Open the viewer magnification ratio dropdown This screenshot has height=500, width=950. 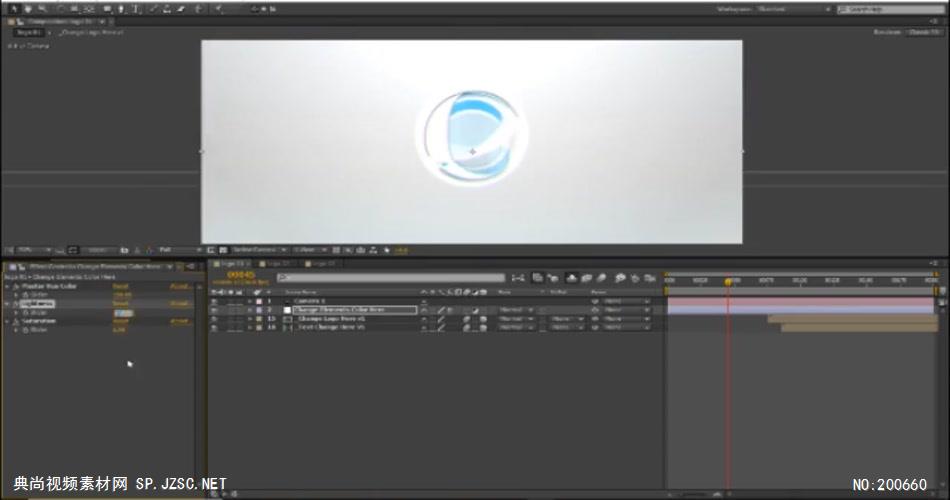[35, 250]
